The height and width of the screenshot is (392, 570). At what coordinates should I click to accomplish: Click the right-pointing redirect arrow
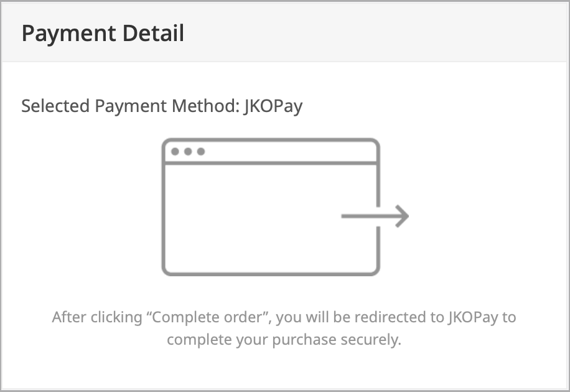click(375, 216)
